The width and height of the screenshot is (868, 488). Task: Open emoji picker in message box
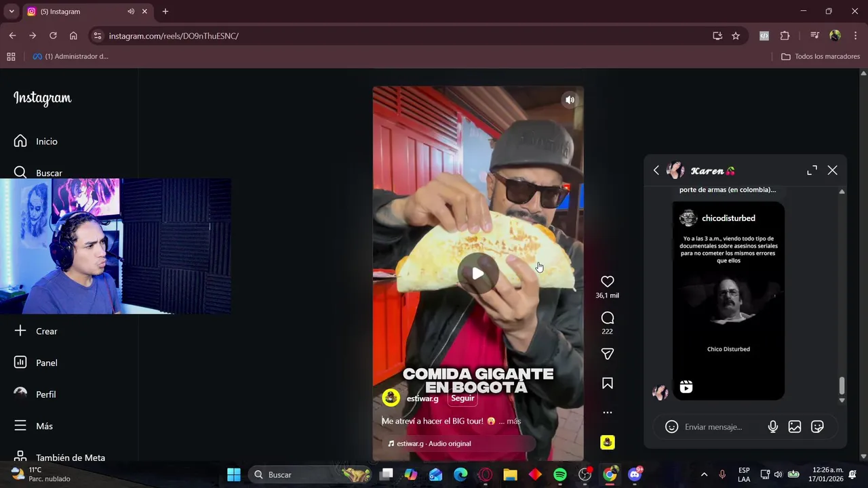pos(671,427)
